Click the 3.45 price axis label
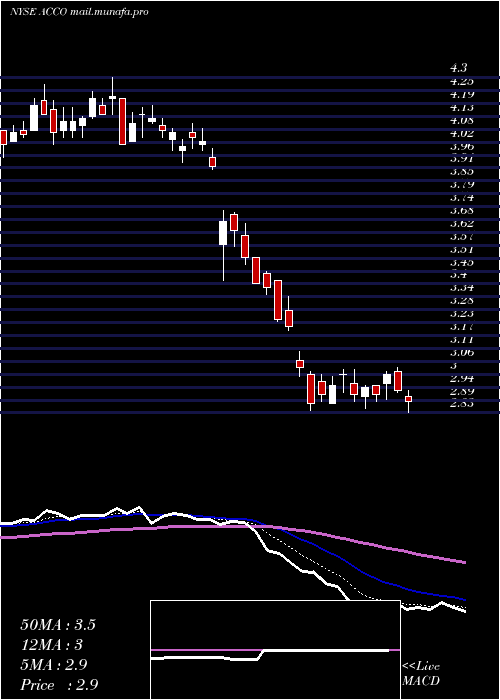The image size is (500, 700). click(462, 262)
